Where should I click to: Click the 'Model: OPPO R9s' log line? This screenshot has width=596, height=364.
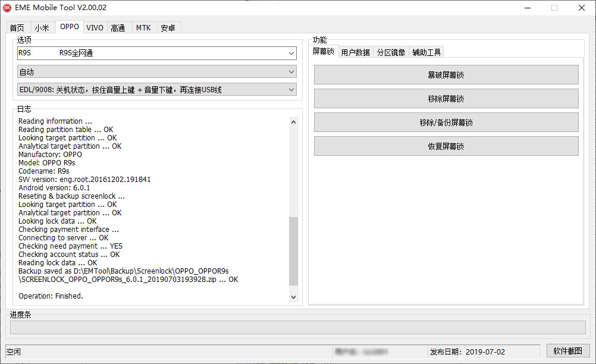click(x=47, y=162)
